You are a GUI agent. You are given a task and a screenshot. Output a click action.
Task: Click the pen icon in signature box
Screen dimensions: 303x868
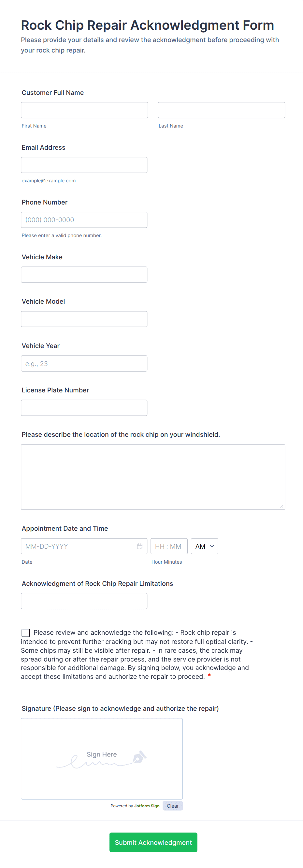pyautogui.click(x=139, y=757)
